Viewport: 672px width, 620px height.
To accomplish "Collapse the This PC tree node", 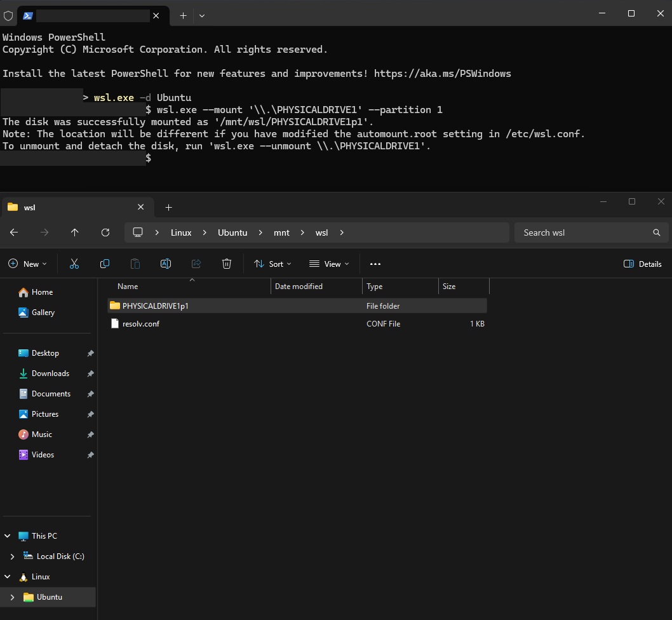I will (x=7, y=536).
